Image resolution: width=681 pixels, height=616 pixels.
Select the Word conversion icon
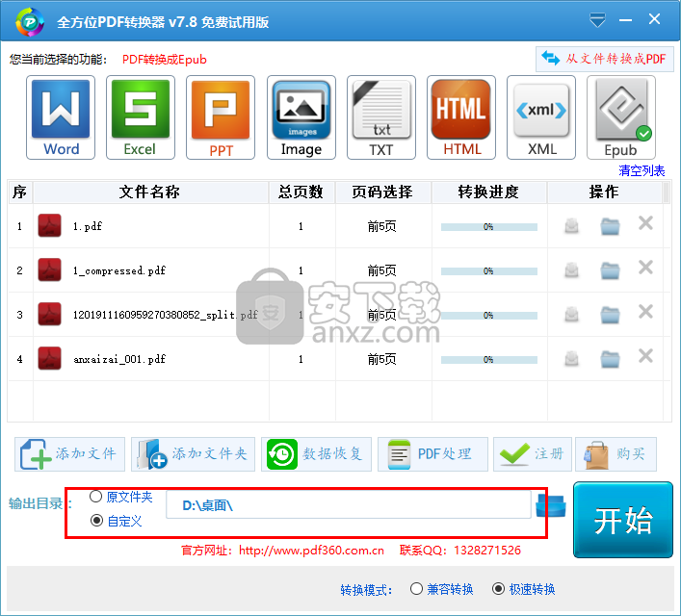tap(61, 117)
